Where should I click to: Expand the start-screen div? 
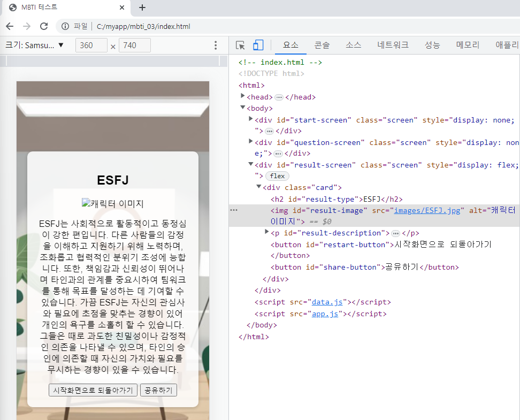pos(251,119)
